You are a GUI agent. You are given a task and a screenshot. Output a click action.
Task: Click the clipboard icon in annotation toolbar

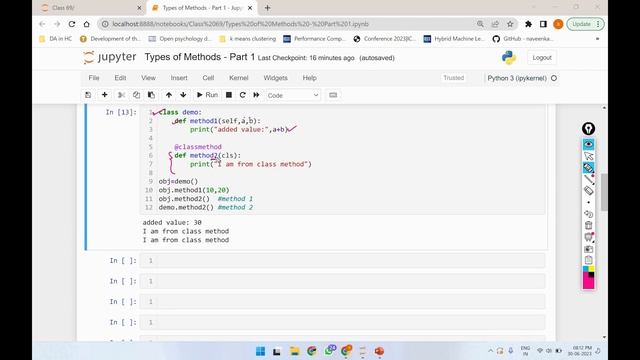pyautogui.click(x=588, y=260)
